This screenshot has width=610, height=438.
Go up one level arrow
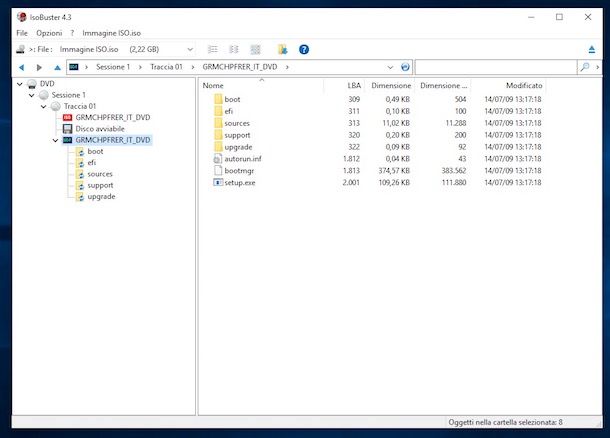[x=58, y=67]
